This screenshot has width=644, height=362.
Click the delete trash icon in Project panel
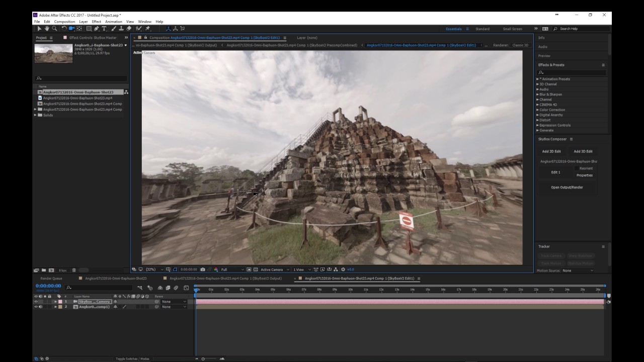74,270
